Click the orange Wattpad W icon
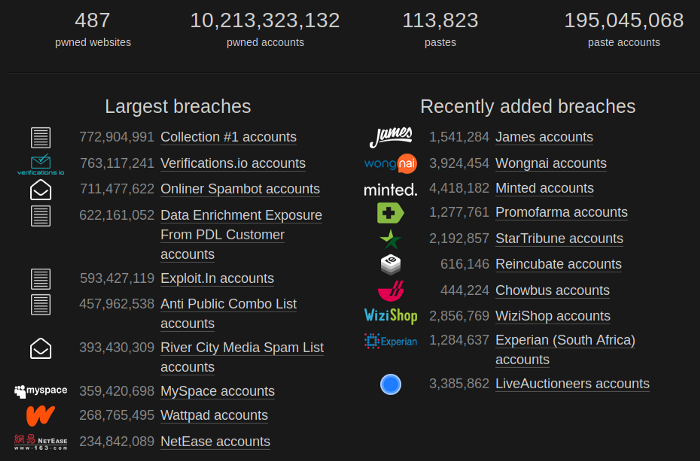 pos(41,416)
